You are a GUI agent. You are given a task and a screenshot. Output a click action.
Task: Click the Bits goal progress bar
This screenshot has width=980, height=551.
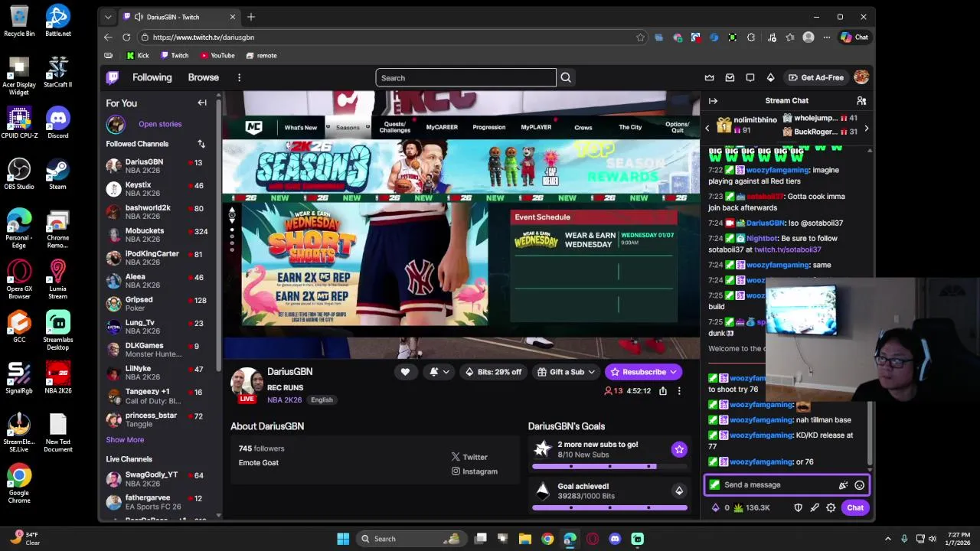[x=609, y=507]
